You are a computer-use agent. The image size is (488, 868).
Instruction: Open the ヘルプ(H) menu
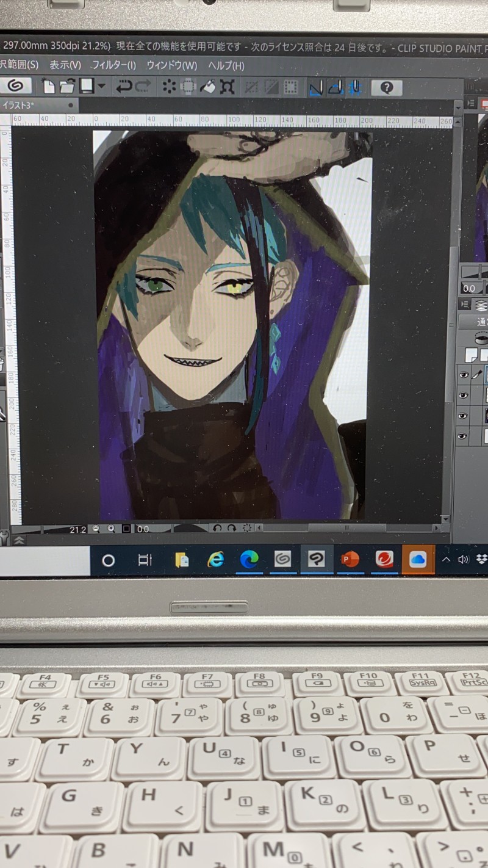[x=226, y=65]
